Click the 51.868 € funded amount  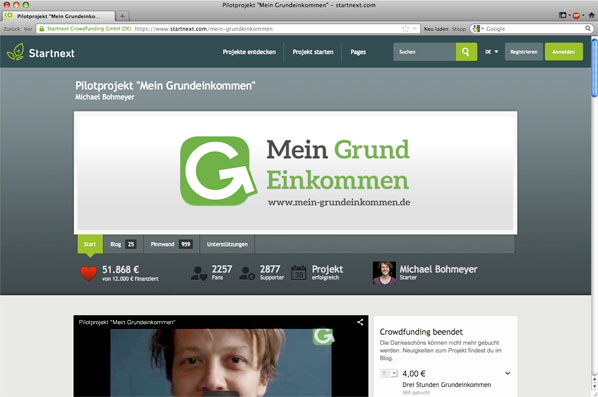(120, 270)
